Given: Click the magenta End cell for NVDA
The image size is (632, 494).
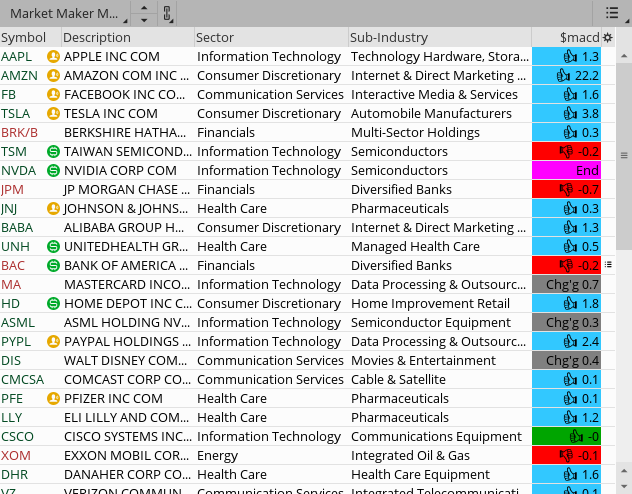Looking at the screenshot, I should point(567,171).
